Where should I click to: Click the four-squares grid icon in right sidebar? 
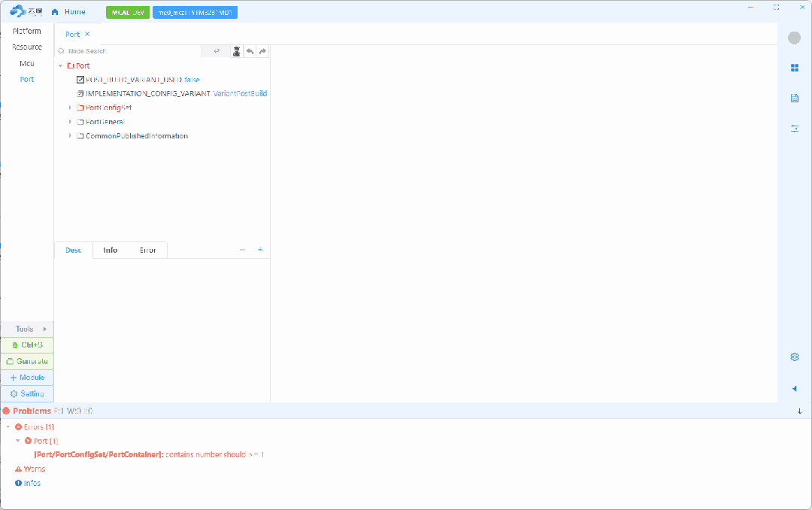pyautogui.click(x=795, y=68)
